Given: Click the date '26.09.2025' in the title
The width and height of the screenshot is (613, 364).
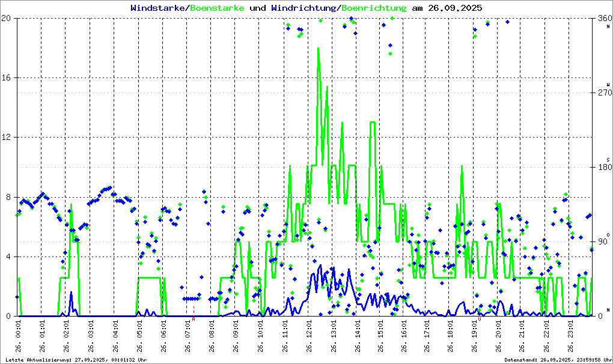Looking at the screenshot, I should tap(455, 8).
